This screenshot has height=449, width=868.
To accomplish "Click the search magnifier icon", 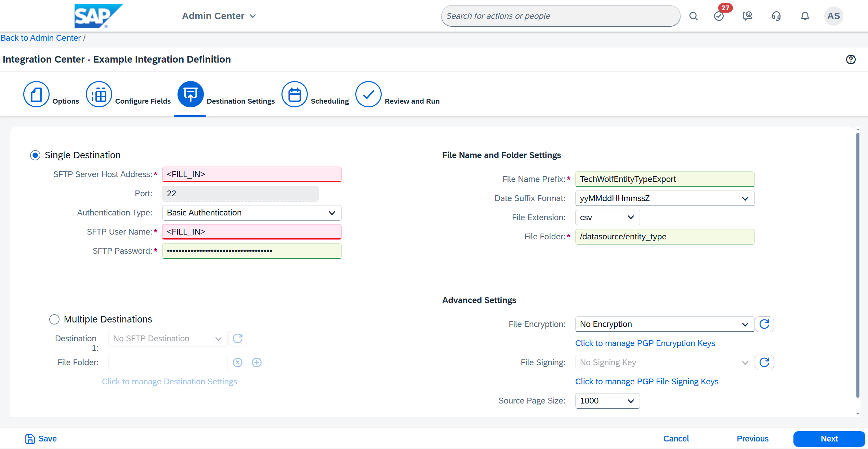I will [x=693, y=16].
